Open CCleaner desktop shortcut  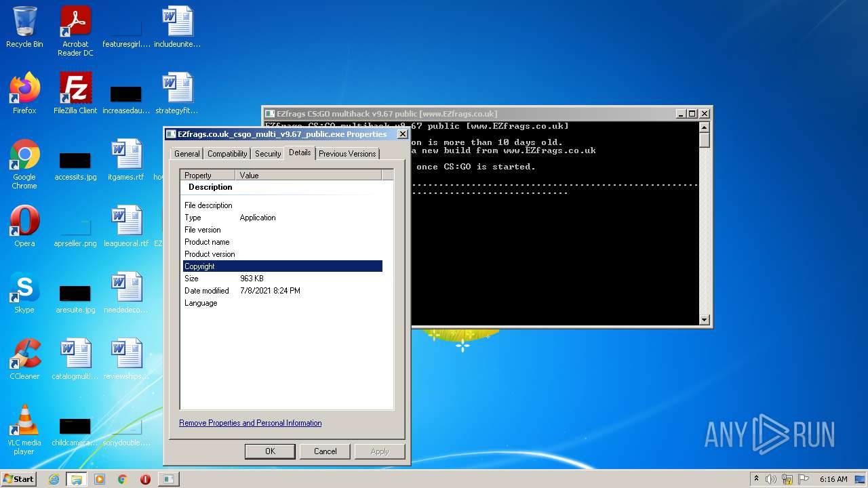click(24, 359)
